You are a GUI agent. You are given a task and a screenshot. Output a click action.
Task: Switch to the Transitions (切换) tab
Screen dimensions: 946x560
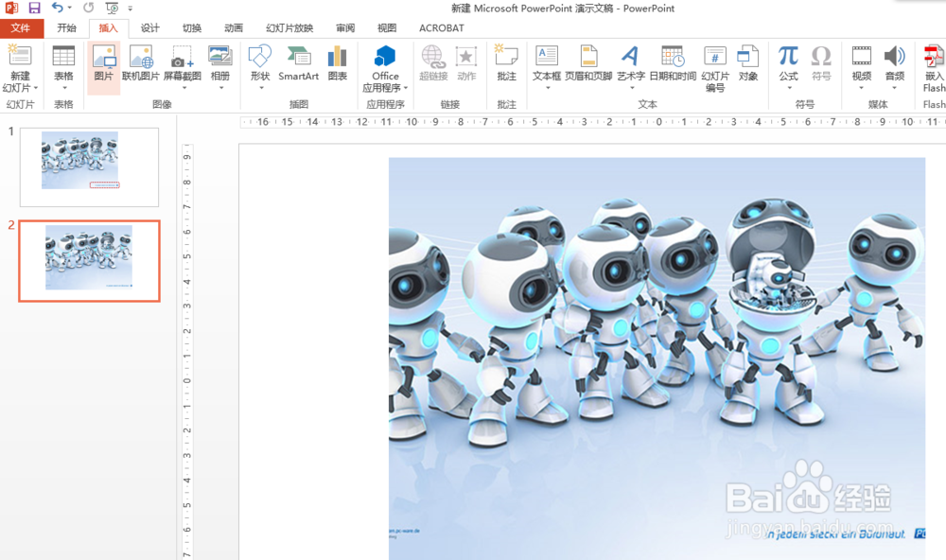192,27
